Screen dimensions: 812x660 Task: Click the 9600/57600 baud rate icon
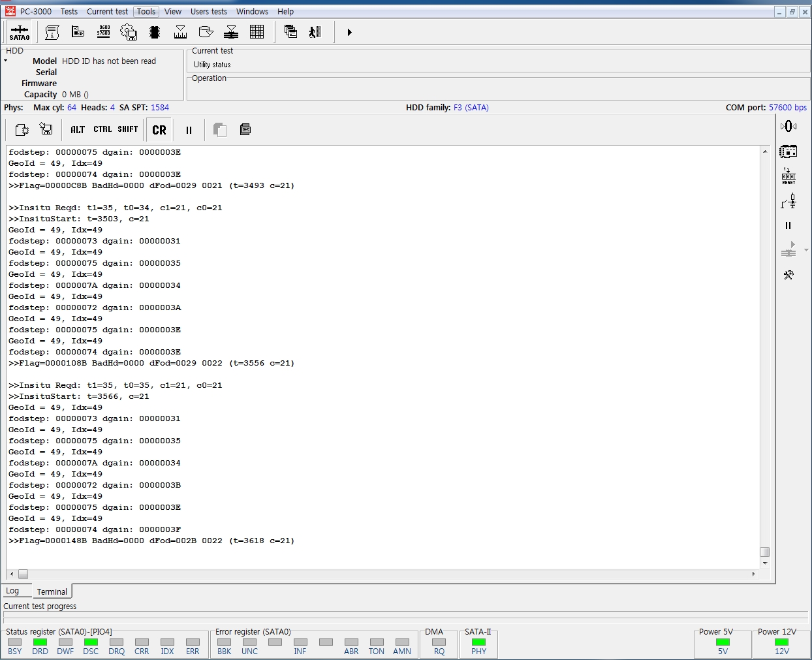pos(103,32)
